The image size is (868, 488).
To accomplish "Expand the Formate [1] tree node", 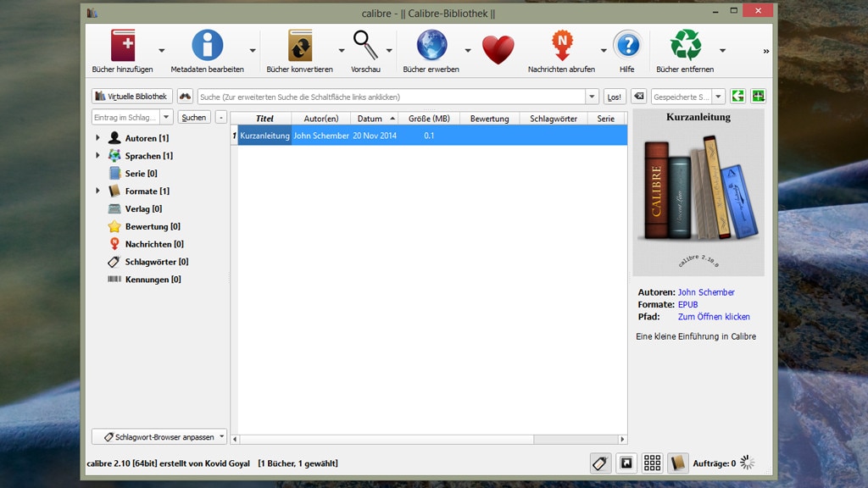I will [x=98, y=191].
